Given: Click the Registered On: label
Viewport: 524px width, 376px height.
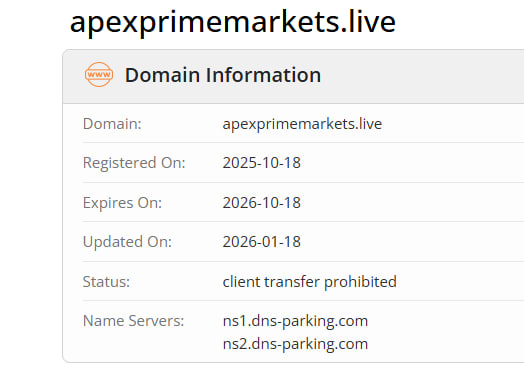Looking at the screenshot, I should (134, 163).
